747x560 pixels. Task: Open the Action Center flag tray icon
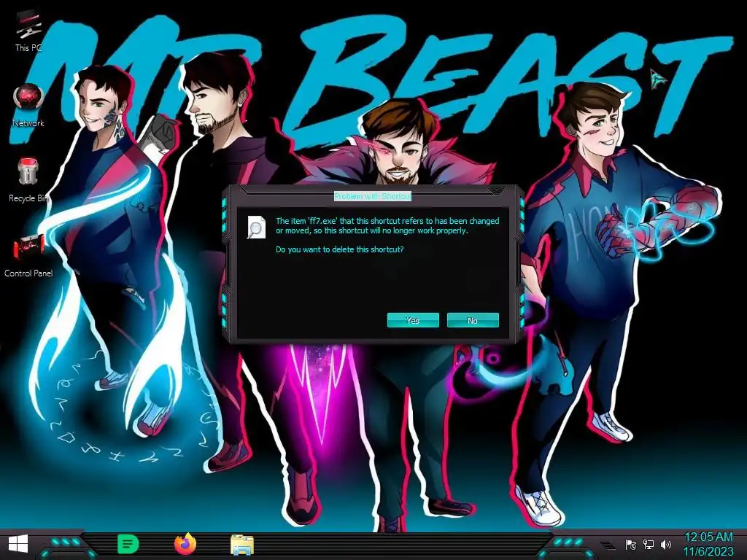click(631, 544)
